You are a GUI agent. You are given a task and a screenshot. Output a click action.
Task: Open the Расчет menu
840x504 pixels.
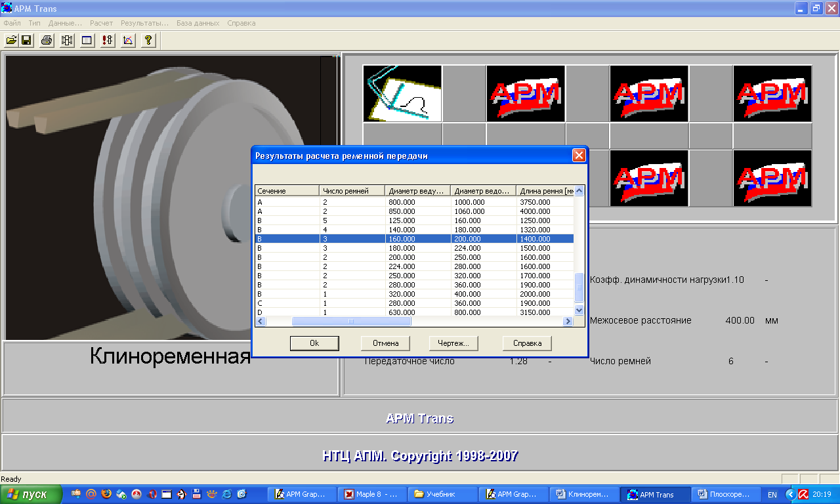pos(102,23)
